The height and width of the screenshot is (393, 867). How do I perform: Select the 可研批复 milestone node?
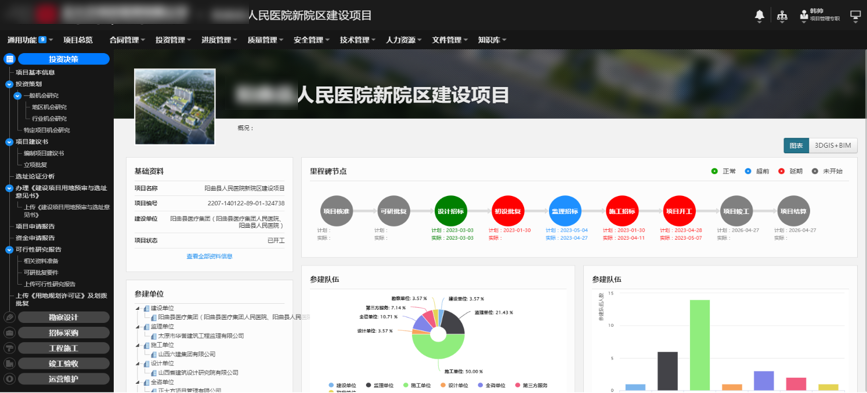(394, 211)
